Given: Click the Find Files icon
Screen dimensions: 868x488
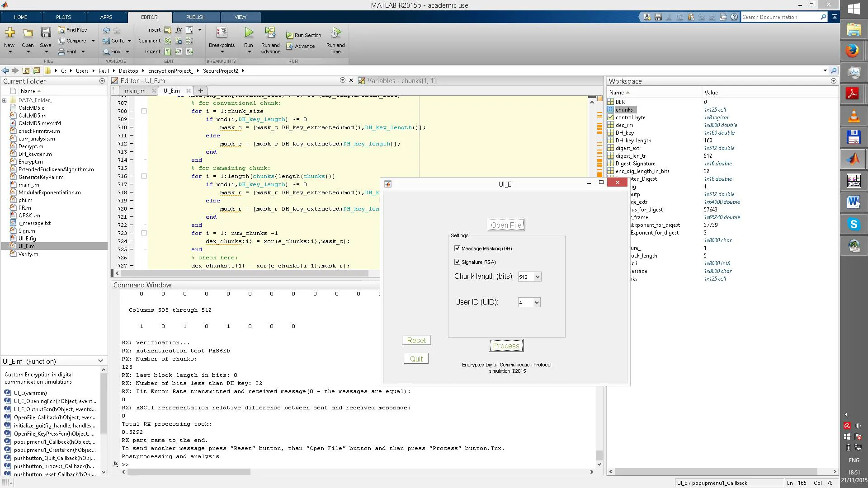Looking at the screenshot, I should pos(61,30).
